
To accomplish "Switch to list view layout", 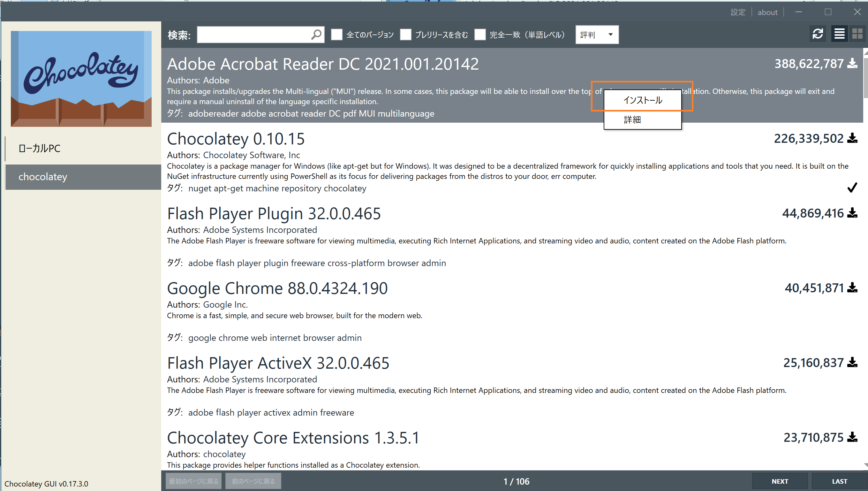I will (x=839, y=34).
